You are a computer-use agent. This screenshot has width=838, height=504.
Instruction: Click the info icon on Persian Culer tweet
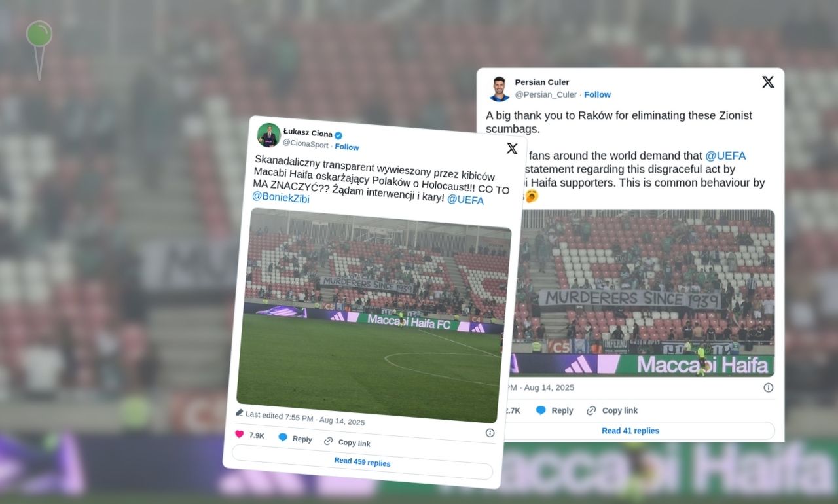[768, 387]
